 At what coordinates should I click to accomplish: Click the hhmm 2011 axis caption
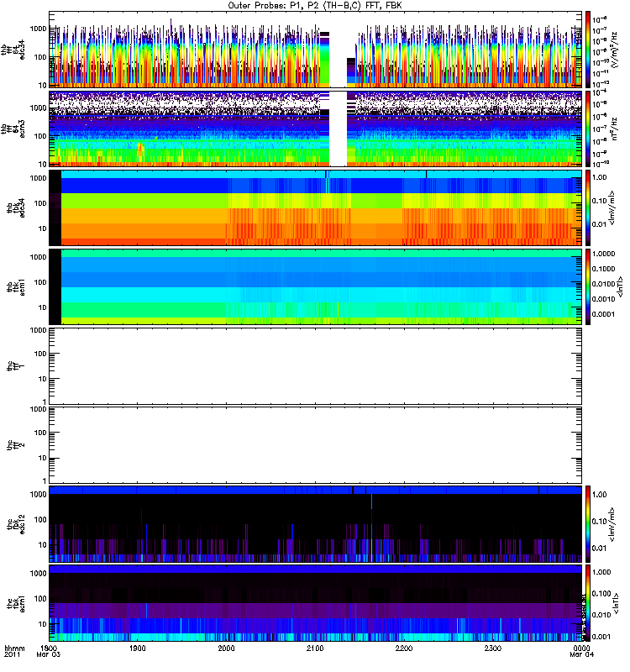14,652
